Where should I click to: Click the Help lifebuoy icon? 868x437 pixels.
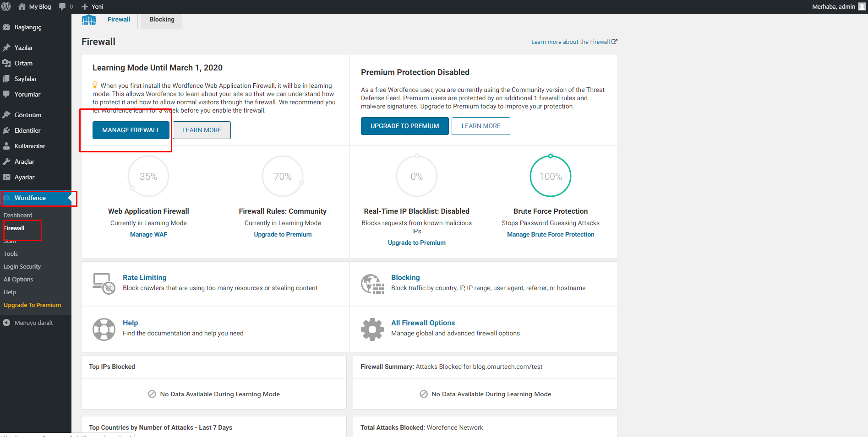click(x=104, y=329)
